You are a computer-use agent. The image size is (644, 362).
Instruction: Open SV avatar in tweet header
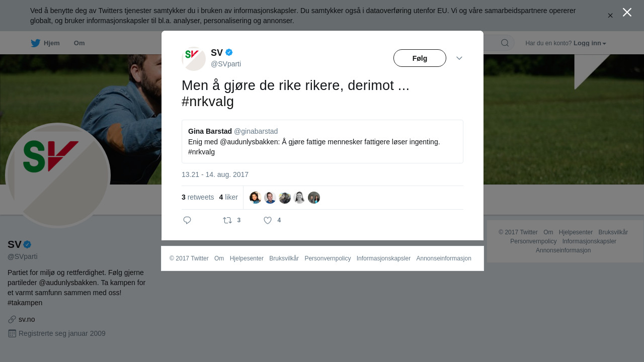(194, 59)
